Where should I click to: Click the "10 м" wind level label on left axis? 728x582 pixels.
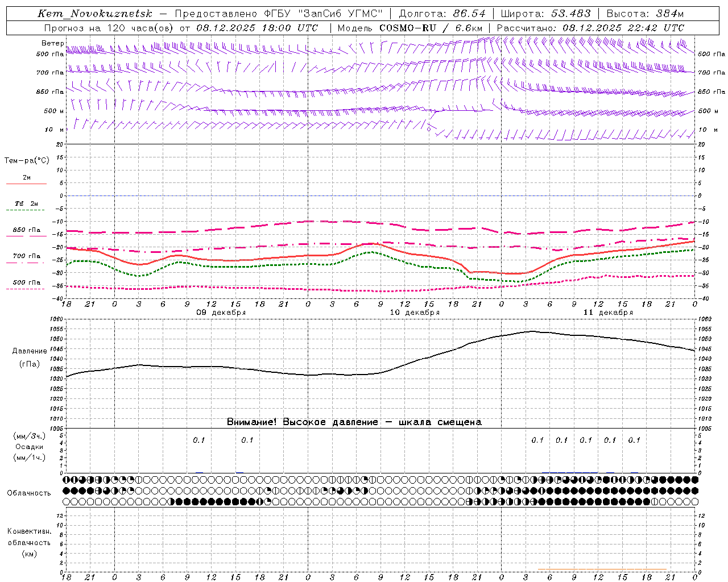click(55, 130)
